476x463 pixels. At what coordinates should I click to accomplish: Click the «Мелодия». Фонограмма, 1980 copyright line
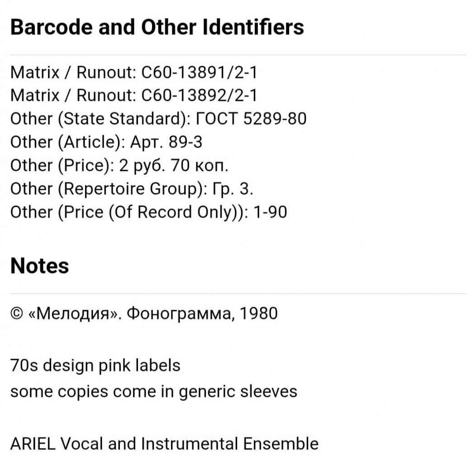[x=144, y=313]
